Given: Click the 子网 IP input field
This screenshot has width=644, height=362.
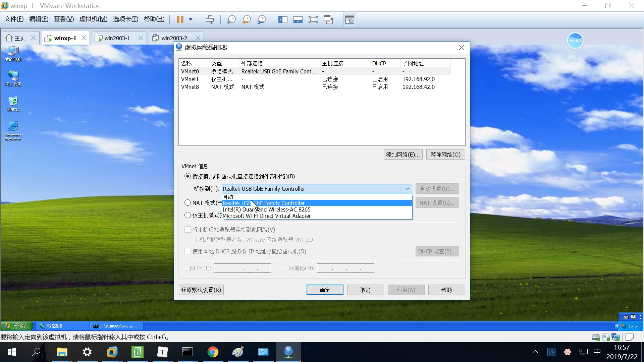Looking at the screenshot, I should pyautogui.click(x=242, y=268).
